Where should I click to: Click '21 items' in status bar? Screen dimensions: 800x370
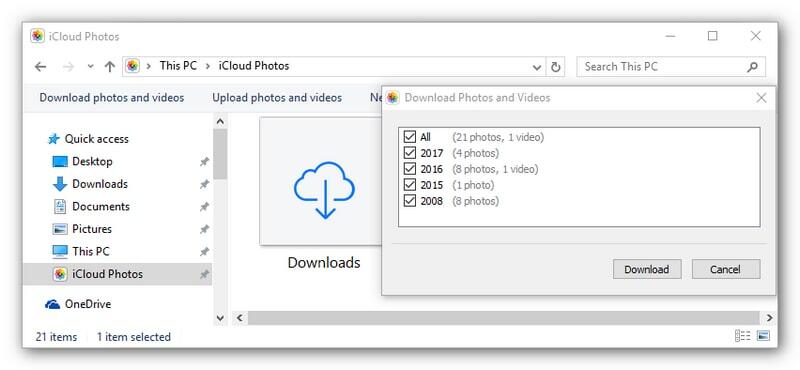pos(56,337)
